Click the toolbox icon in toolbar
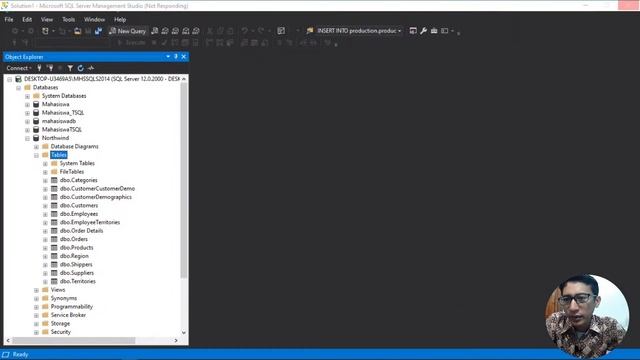The width and height of the screenshot is (640, 360). [x=434, y=31]
